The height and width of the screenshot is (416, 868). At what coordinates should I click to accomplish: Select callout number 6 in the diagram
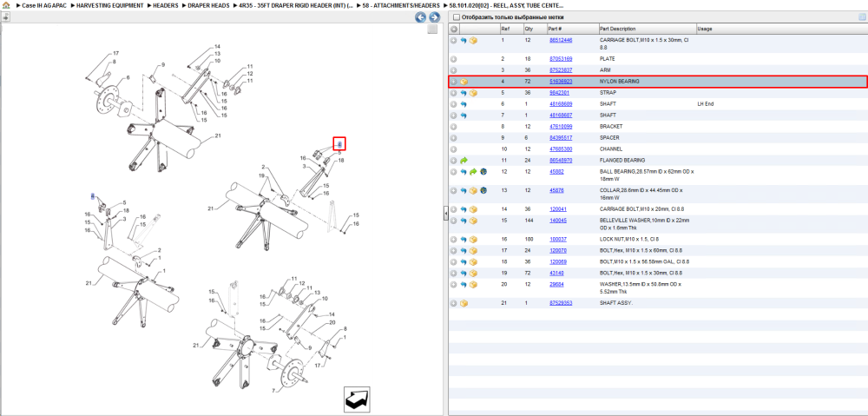[x=128, y=77]
